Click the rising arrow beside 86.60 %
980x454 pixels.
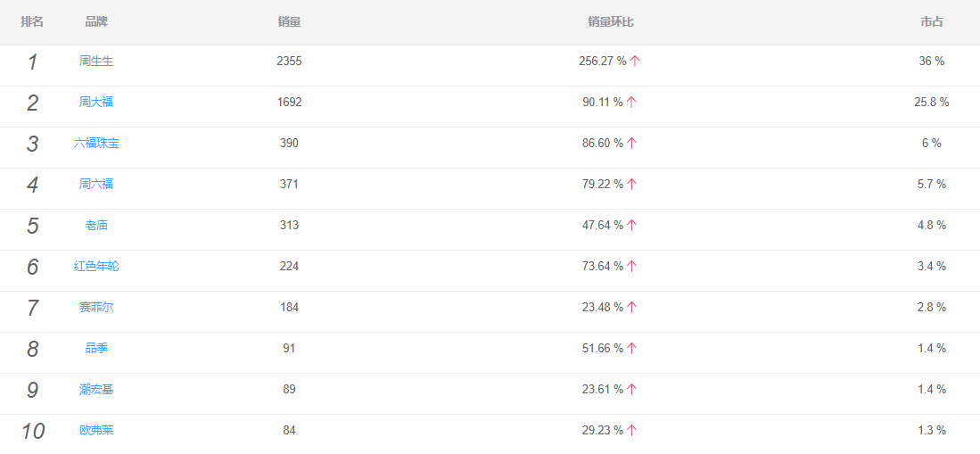[632, 144]
